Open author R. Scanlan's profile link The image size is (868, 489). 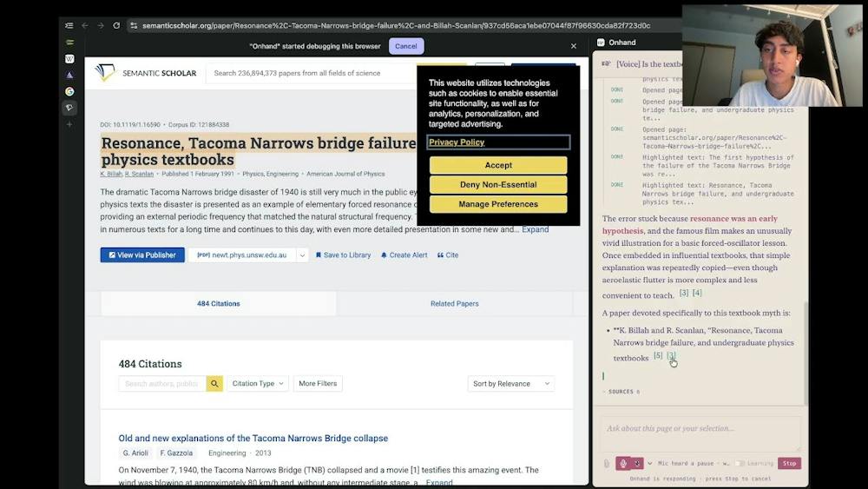140,174
